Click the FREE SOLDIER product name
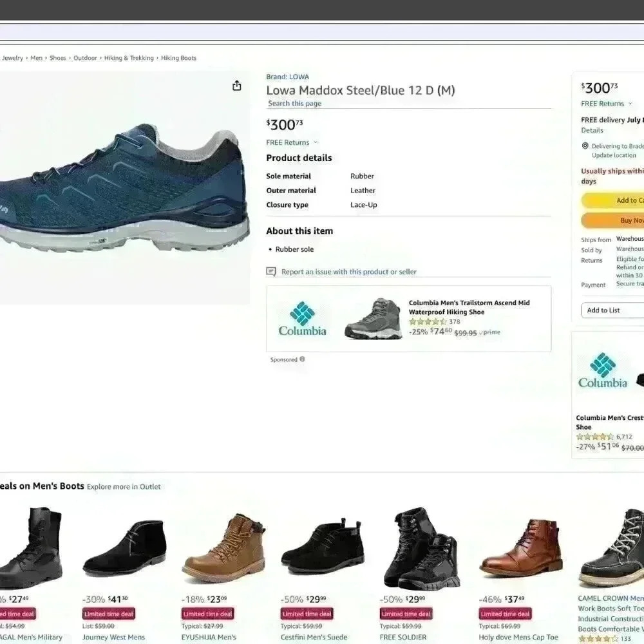The height and width of the screenshot is (644, 644). (x=403, y=637)
